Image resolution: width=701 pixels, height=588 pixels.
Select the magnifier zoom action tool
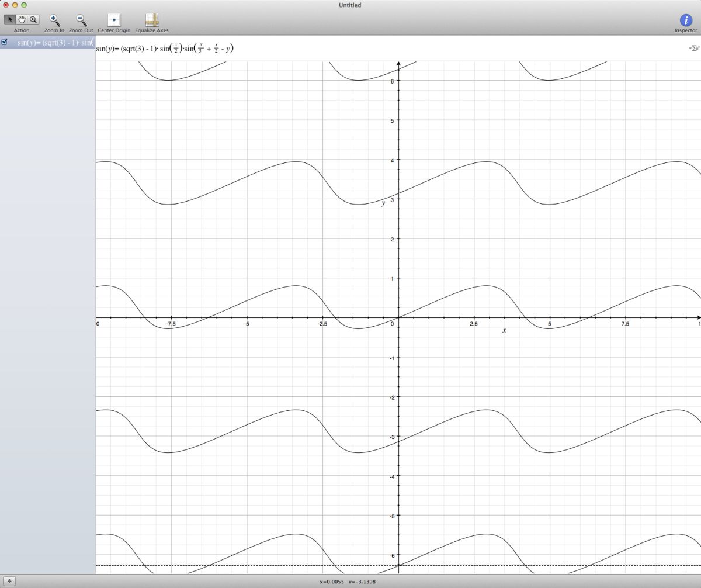[33, 19]
